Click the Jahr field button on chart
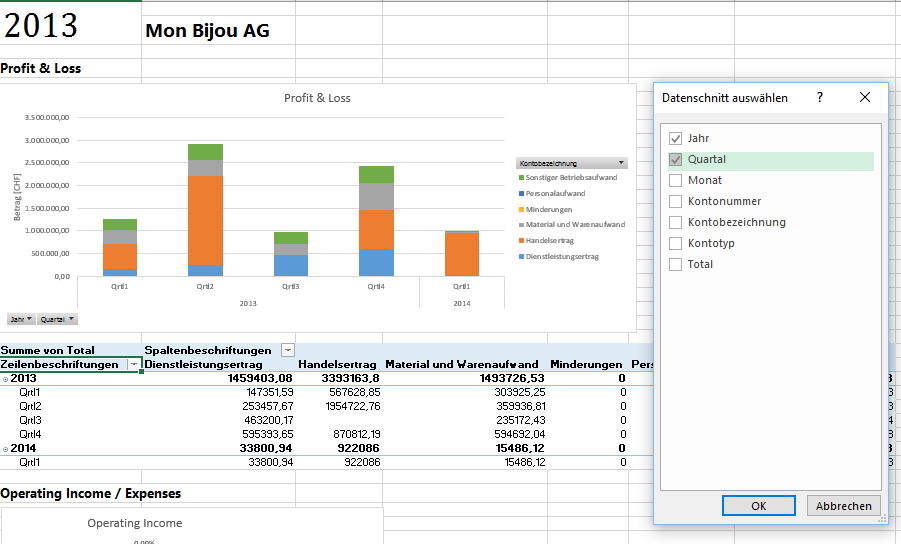The width and height of the screenshot is (901, 544). [x=21, y=319]
